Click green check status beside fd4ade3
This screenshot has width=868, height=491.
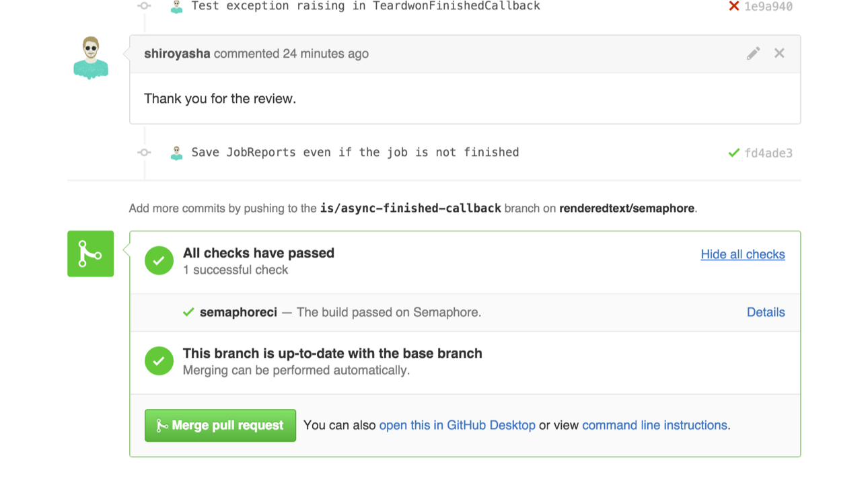click(734, 153)
